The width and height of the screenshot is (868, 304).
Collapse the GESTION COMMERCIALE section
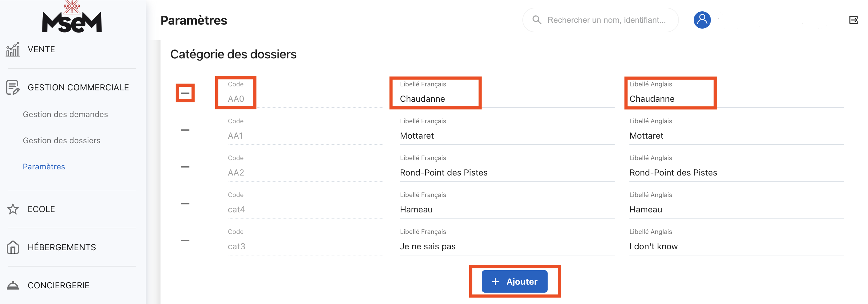point(78,88)
